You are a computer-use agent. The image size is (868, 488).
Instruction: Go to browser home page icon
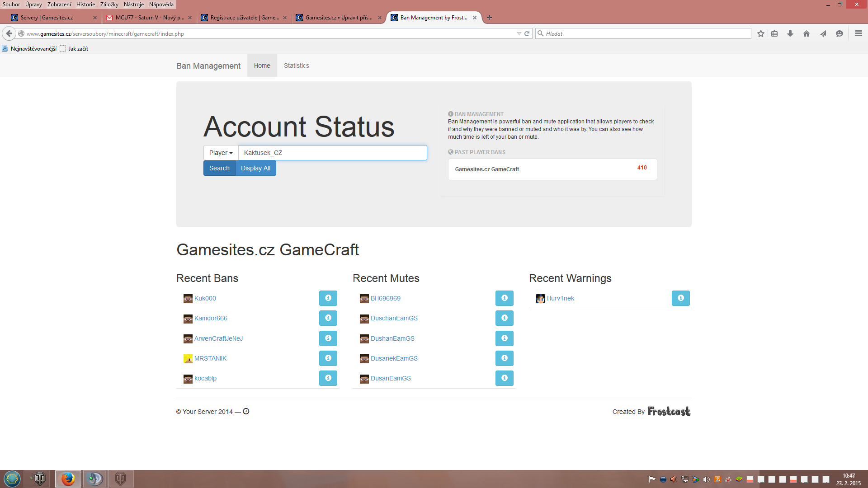pos(807,34)
